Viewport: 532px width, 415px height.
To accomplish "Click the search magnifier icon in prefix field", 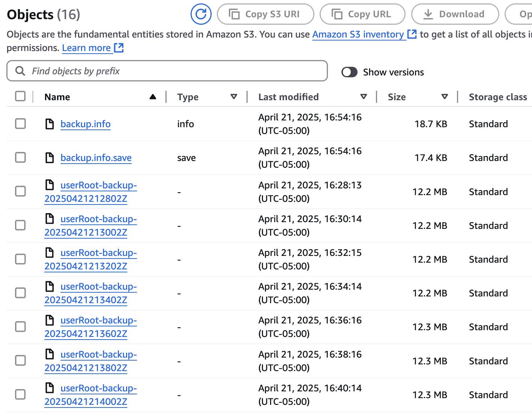I will coord(20,71).
